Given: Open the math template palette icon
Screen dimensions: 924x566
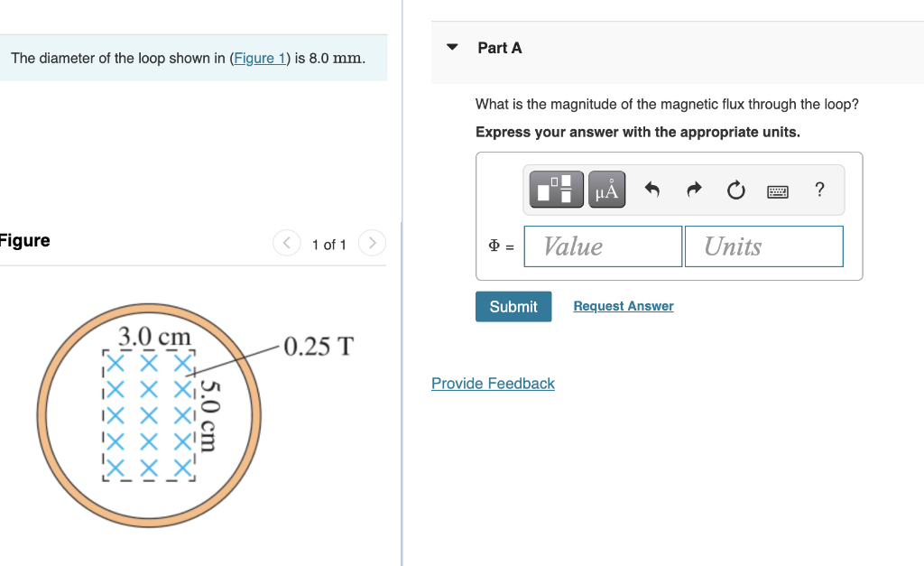Looking at the screenshot, I should (555, 190).
